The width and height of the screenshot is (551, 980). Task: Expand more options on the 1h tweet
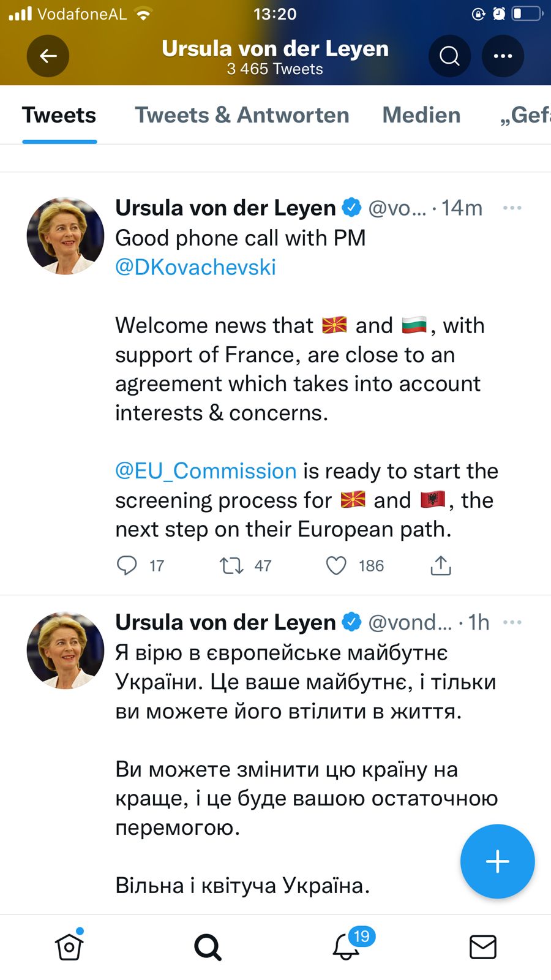click(x=512, y=622)
